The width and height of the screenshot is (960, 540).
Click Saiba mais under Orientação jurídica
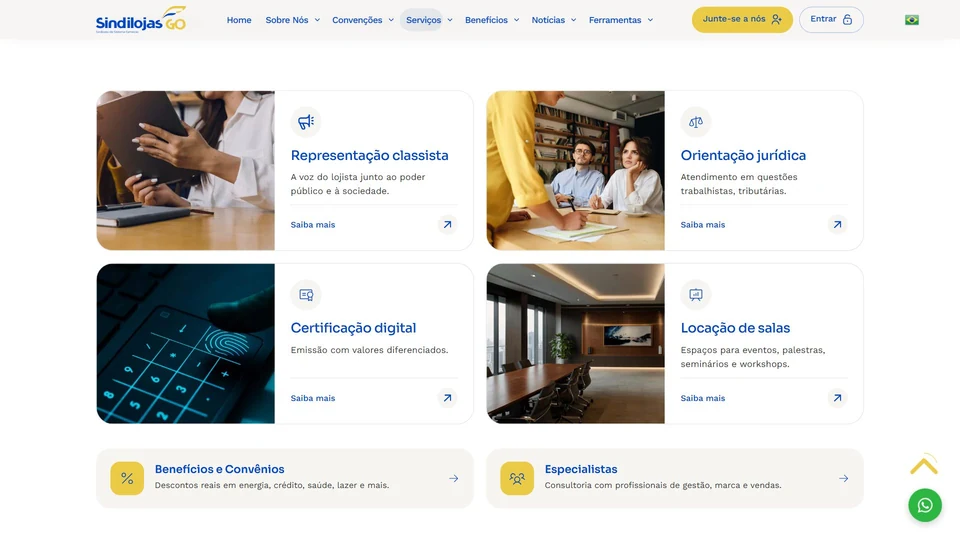click(703, 225)
